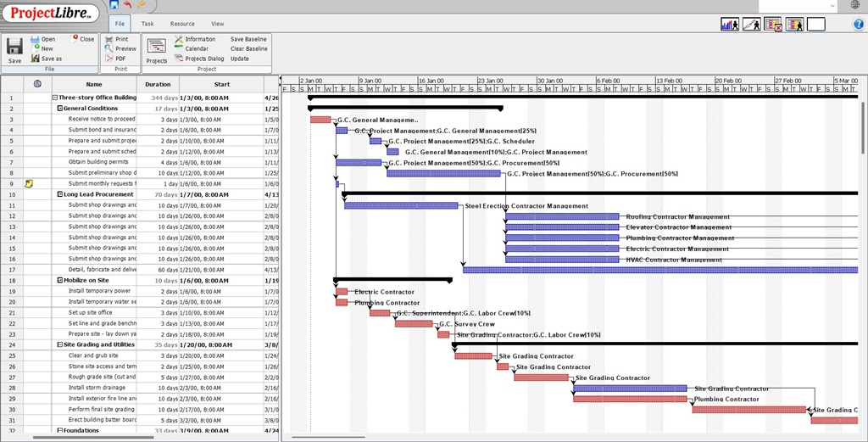Click the undo arrow in quick toolbar
Viewport: 868px width, 442px height.
point(128,5)
